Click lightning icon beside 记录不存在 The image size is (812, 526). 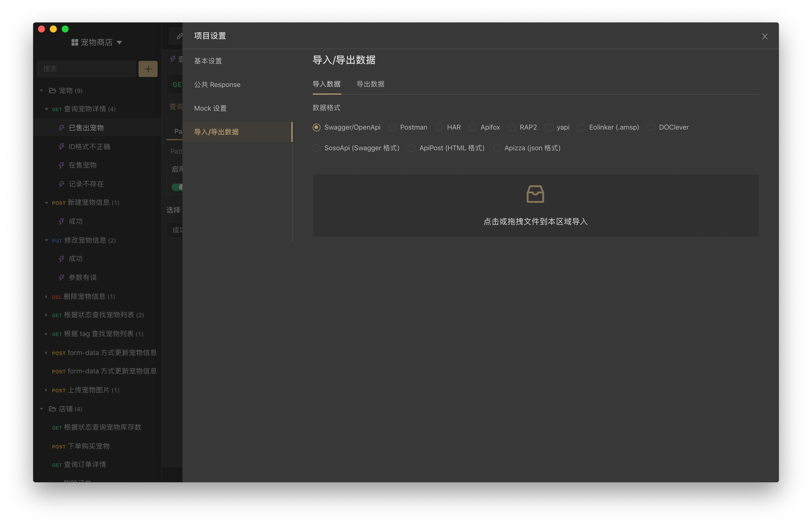pyautogui.click(x=61, y=184)
